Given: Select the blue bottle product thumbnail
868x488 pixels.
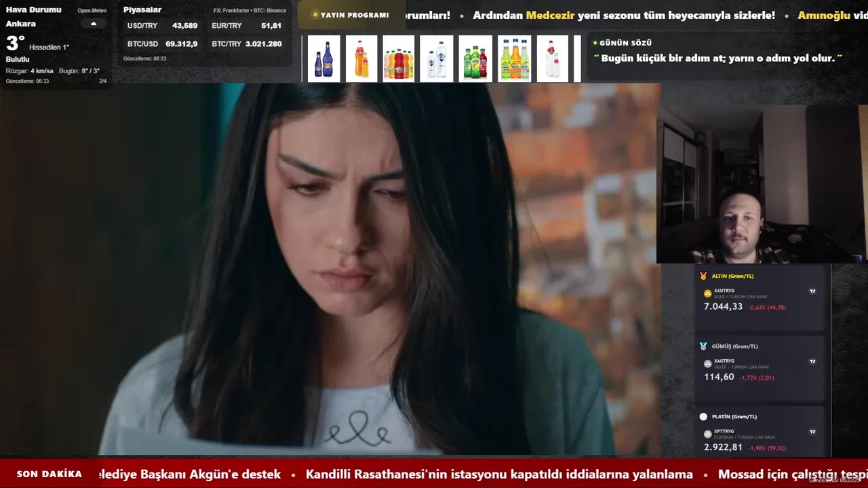Looking at the screenshot, I should [x=324, y=59].
